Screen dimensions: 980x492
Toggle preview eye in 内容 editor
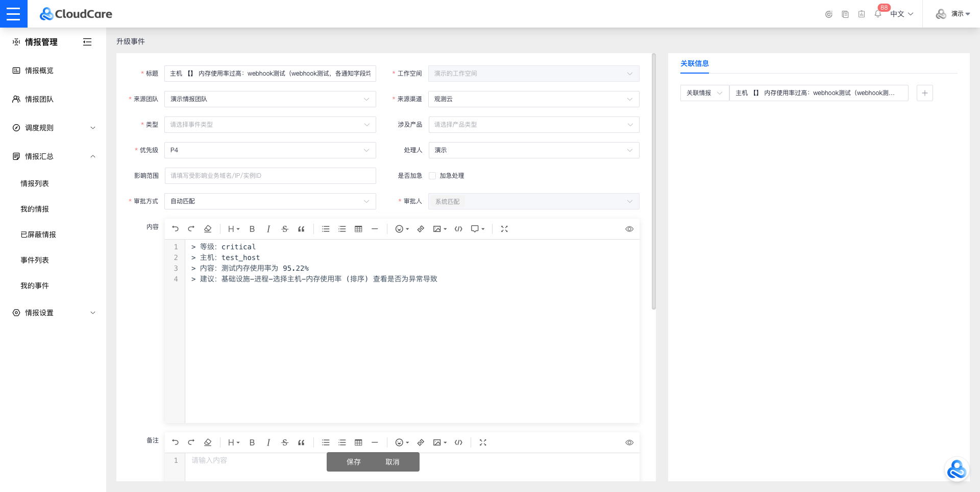[629, 229]
